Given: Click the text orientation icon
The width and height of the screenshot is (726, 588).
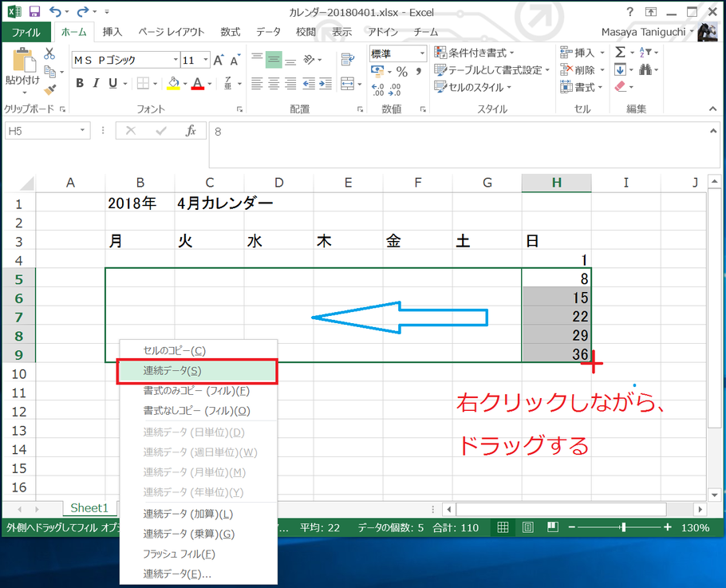Looking at the screenshot, I should (x=309, y=60).
